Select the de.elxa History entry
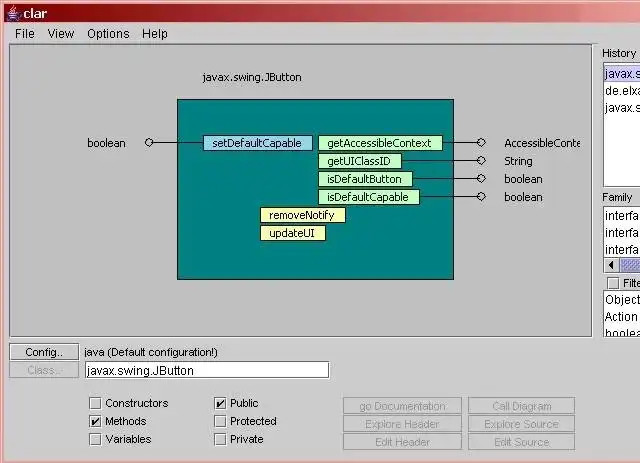 622,91
